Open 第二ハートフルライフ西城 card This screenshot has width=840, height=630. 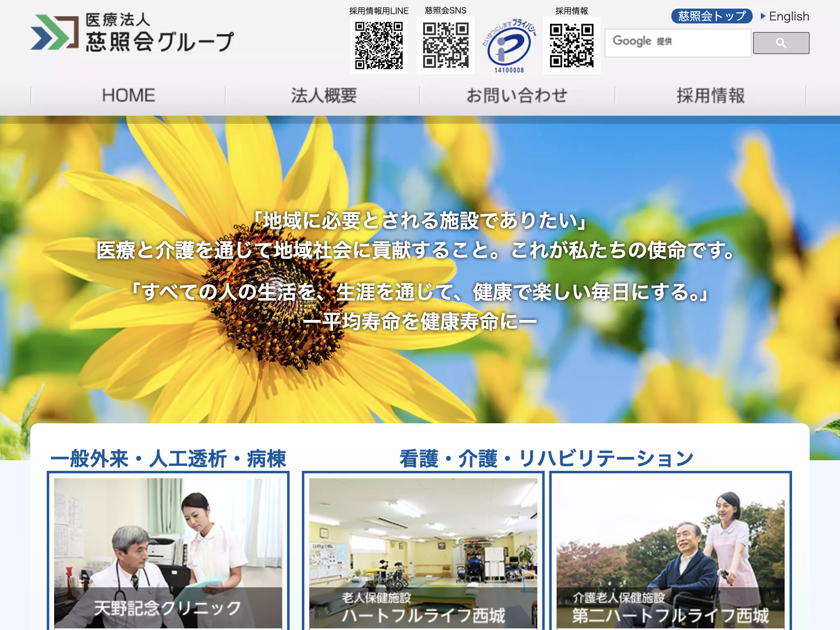670,551
